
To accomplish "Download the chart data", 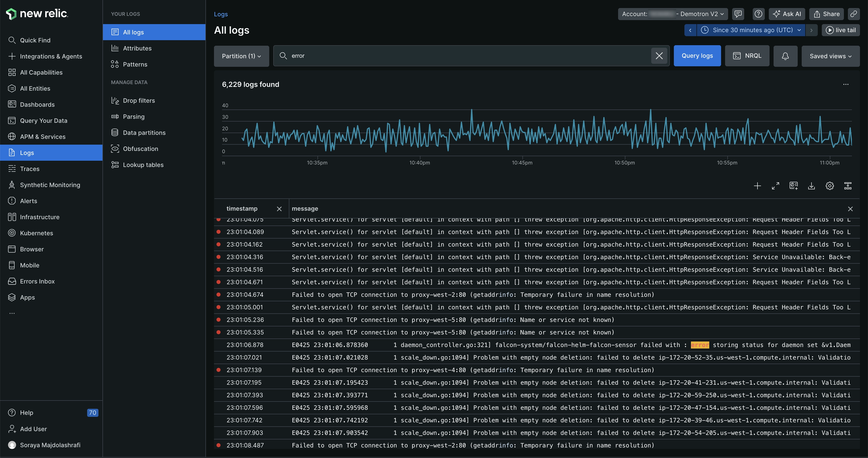I will pyautogui.click(x=811, y=186).
